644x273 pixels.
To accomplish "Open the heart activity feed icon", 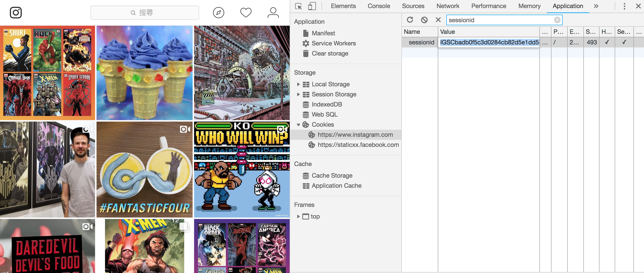I will click(246, 13).
